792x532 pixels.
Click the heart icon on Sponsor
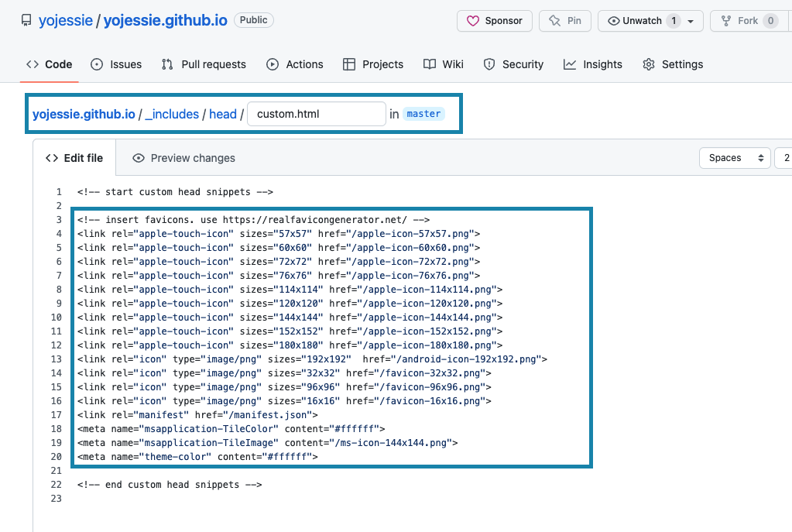(473, 21)
